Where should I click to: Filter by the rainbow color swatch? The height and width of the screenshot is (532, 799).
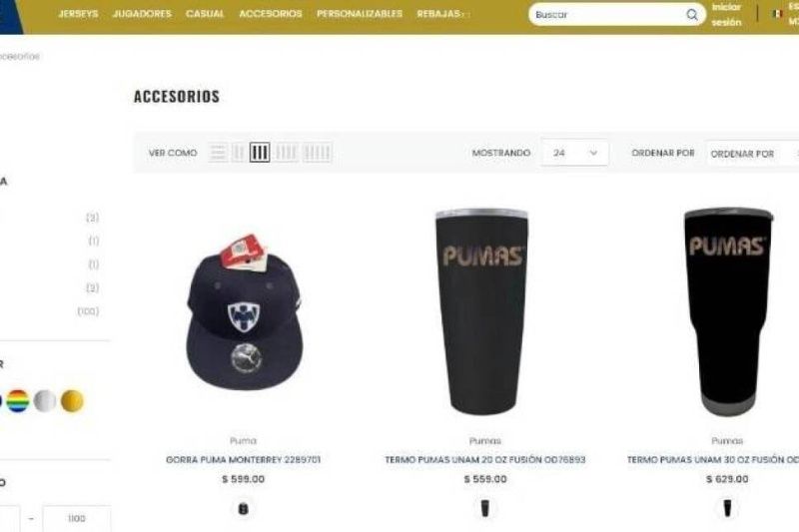pyautogui.click(x=18, y=401)
